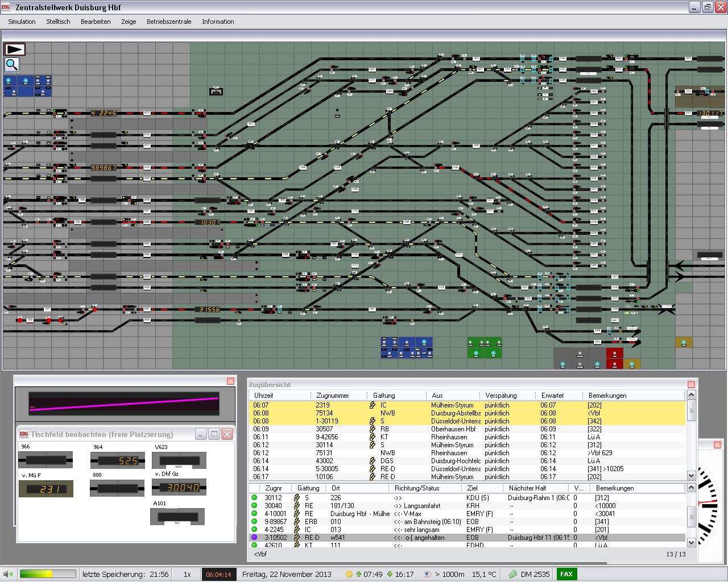Image resolution: width=728 pixels, height=582 pixels.
Task: Click the green FAX indicator
Action: [x=566, y=574]
